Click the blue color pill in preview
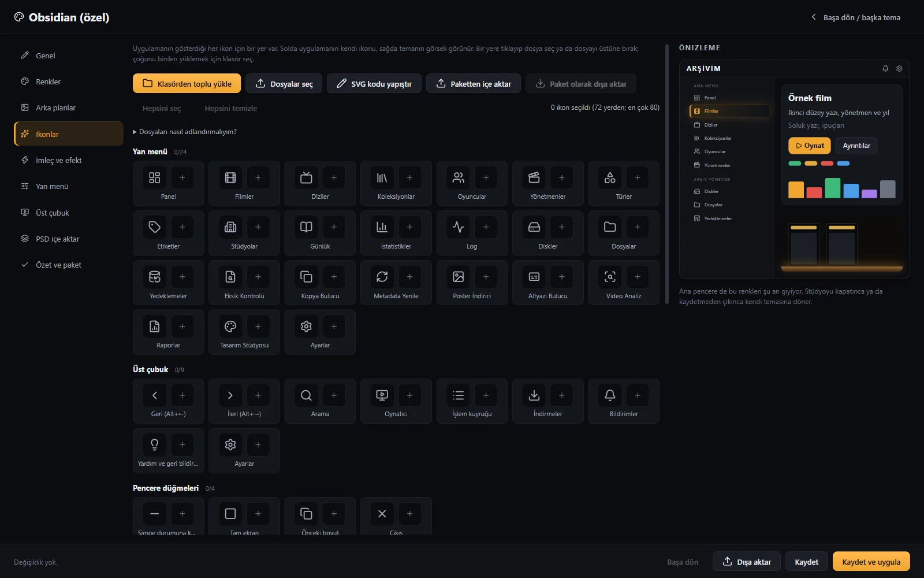 (x=843, y=164)
